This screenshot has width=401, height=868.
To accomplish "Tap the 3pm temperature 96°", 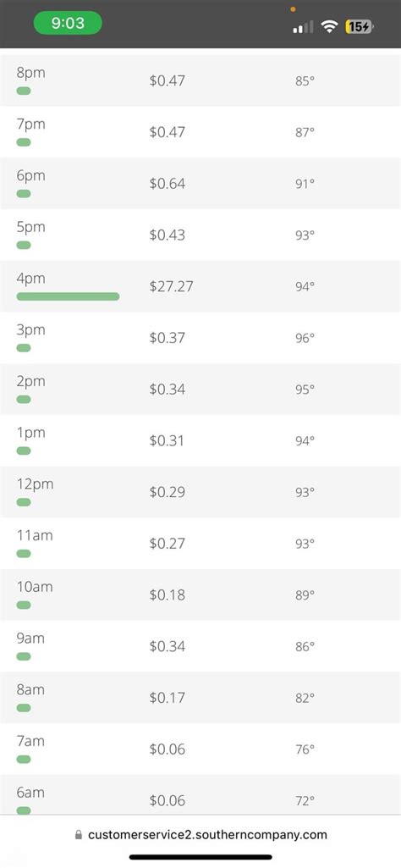I will pyautogui.click(x=305, y=338).
